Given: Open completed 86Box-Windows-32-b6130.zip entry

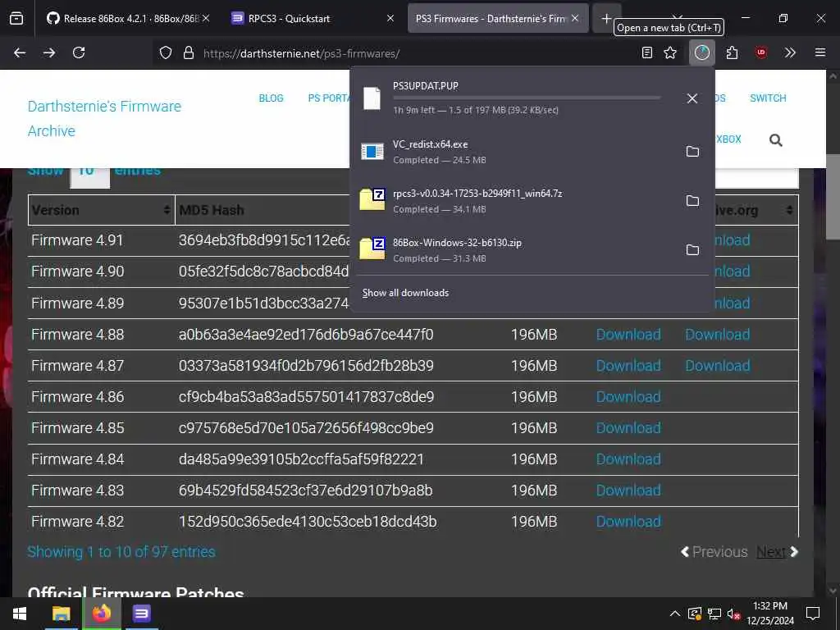Looking at the screenshot, I should pos(517,250).
